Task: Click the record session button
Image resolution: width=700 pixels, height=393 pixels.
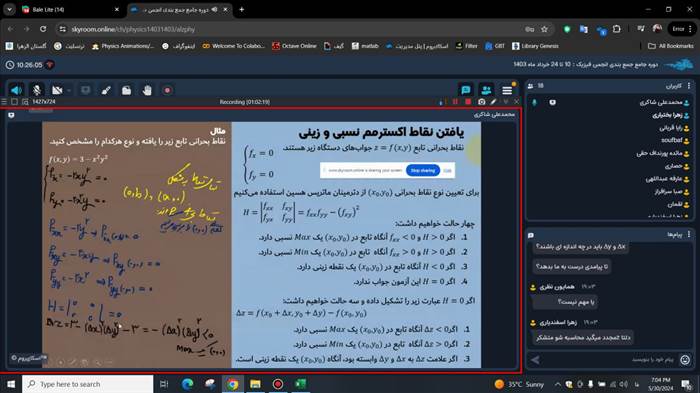Action: 167,90
